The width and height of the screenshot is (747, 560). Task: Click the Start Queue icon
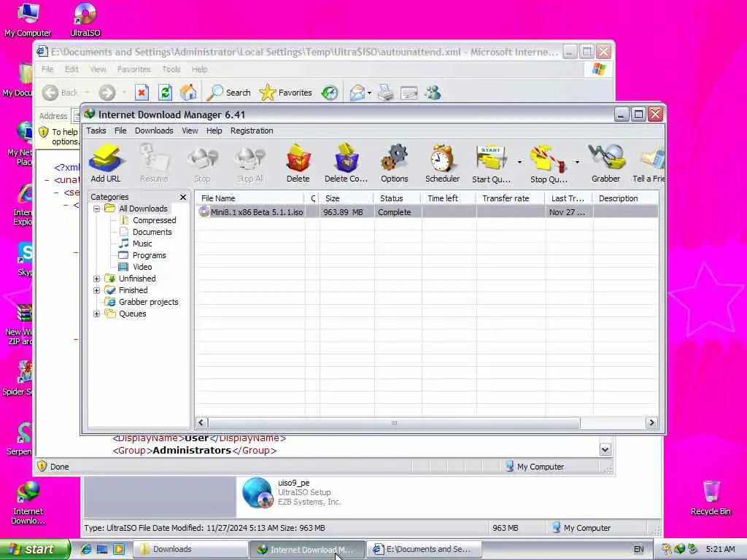491,163
